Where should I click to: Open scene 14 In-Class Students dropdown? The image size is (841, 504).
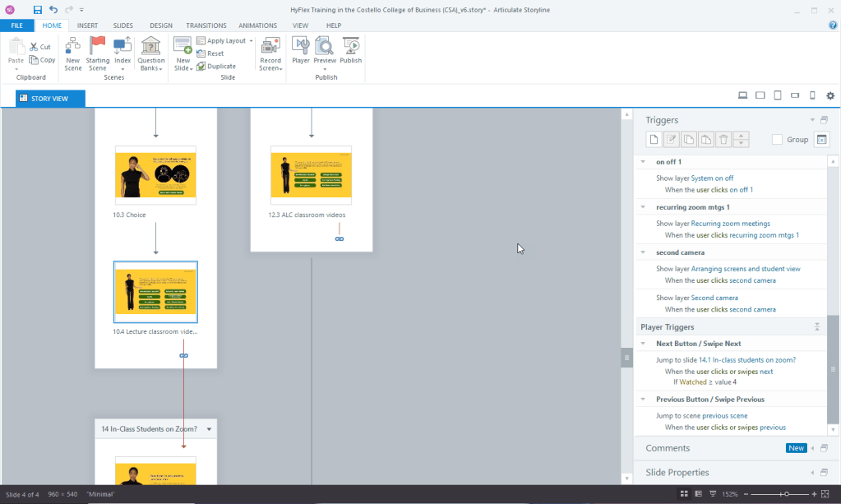coord(210,429)
